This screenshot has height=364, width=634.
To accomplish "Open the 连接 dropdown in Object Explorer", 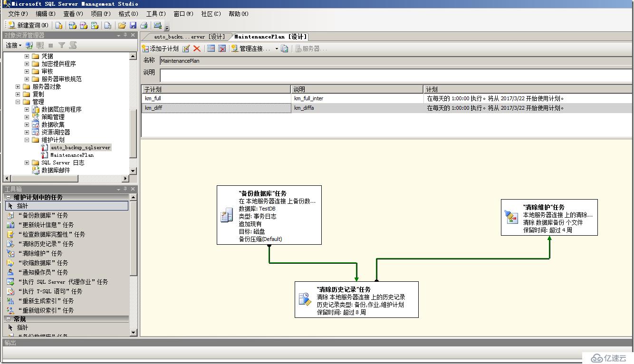I will tap(13, 46).
